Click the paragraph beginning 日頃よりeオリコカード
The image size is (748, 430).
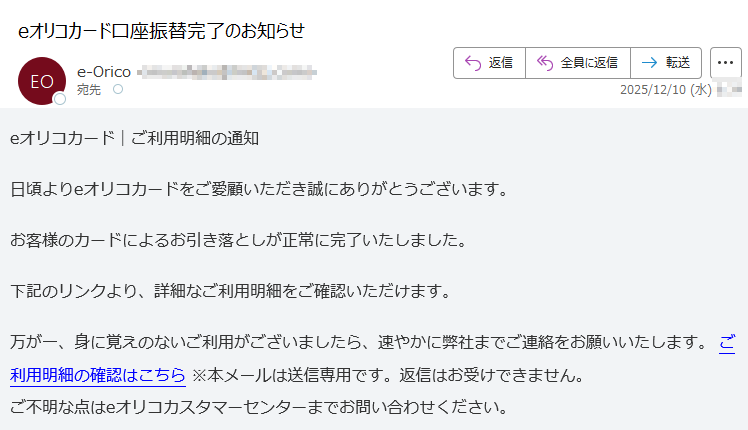260,189
